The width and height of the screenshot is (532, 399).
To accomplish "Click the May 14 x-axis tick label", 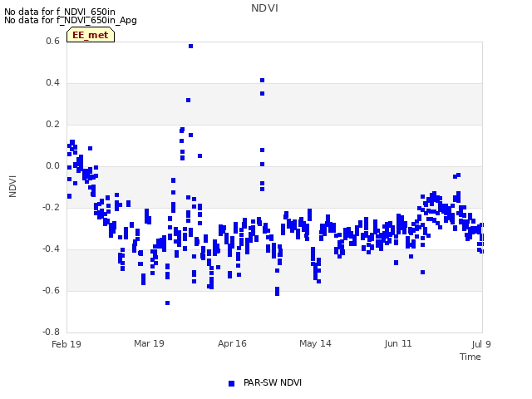I will point(315,343).
